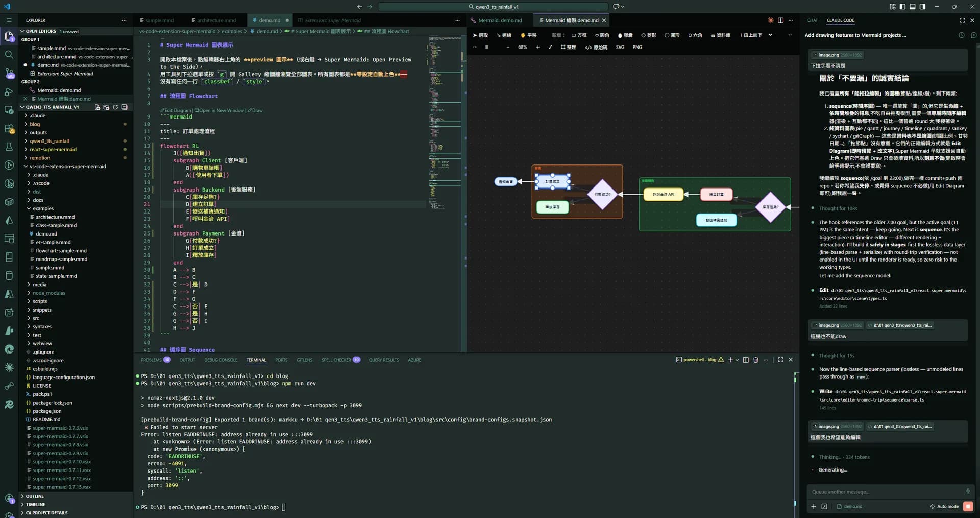Export diagram via the SVG button

pyautogui.click(x=620, y=47)
